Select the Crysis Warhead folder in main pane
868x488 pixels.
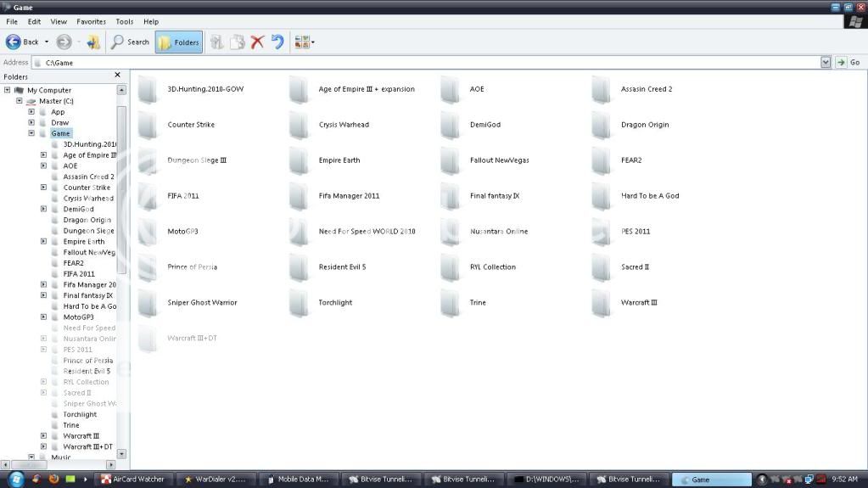(x=329, y=125)
